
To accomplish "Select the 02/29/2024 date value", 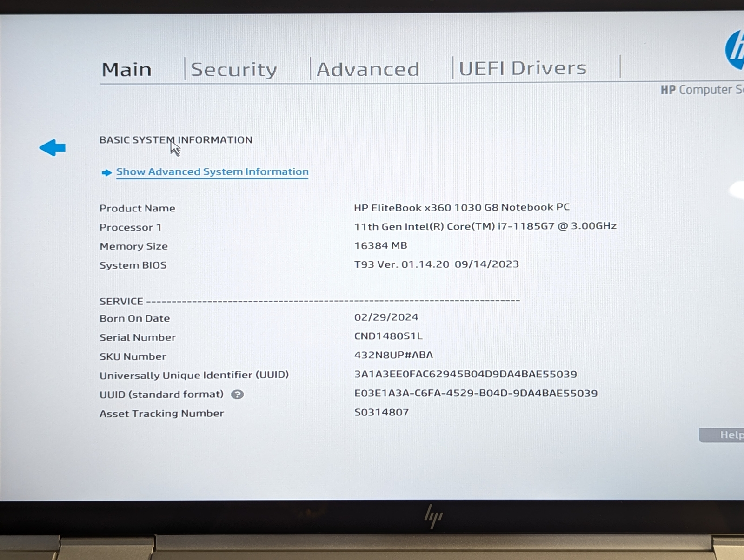I will coord(386,317).
